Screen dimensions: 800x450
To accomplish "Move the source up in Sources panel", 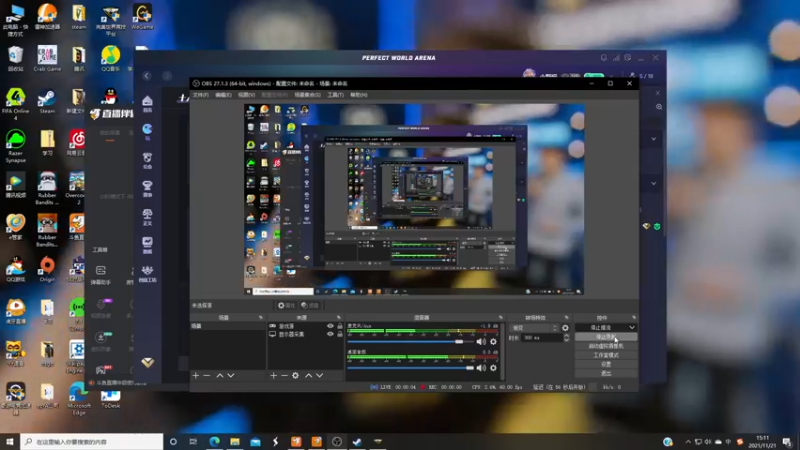I will click(309, 376).
